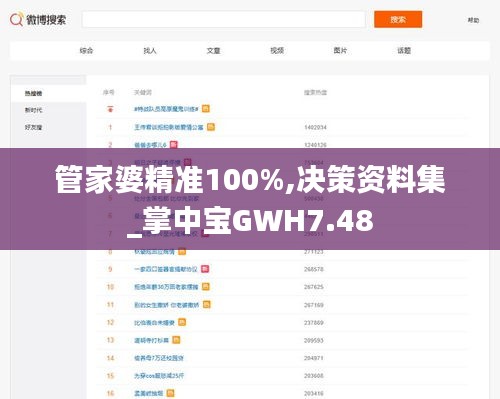
Task: Open the rank 12 hot search keyword
Action: tap(154, 323)
